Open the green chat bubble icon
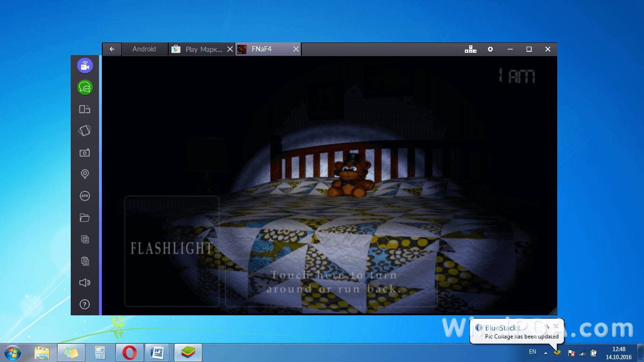 tap(85, 87)
